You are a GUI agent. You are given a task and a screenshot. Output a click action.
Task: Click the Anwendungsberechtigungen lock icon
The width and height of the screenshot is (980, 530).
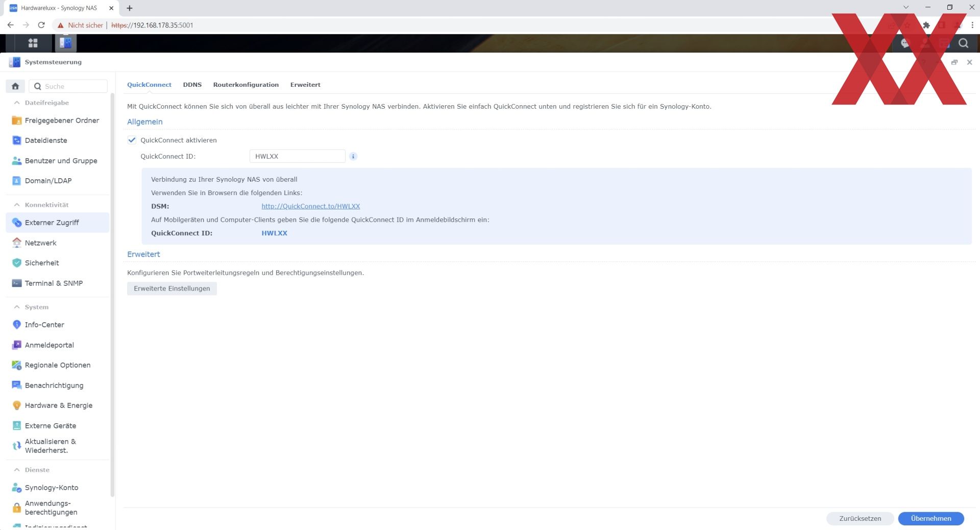click(x=16, y=508)
